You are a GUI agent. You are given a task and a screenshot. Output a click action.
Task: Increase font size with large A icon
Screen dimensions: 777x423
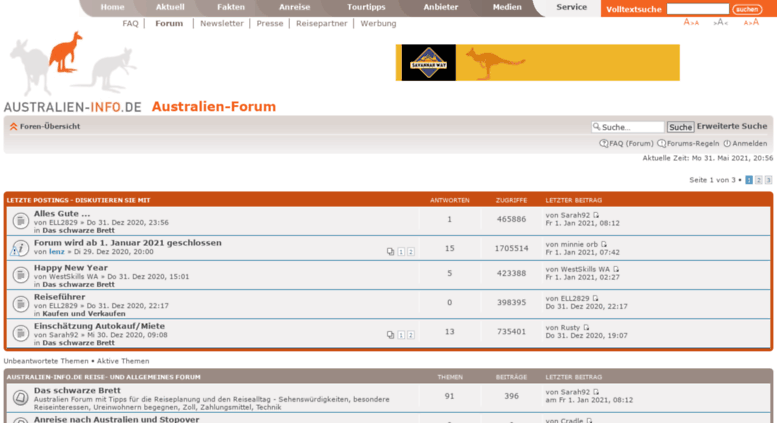coord(751,22)
